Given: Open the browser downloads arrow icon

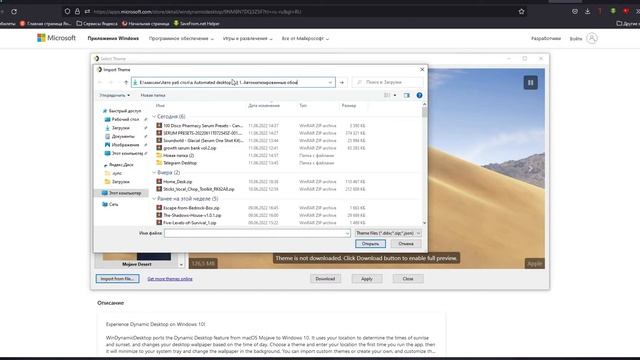Looking at the screenshot, I should point(587,12).
